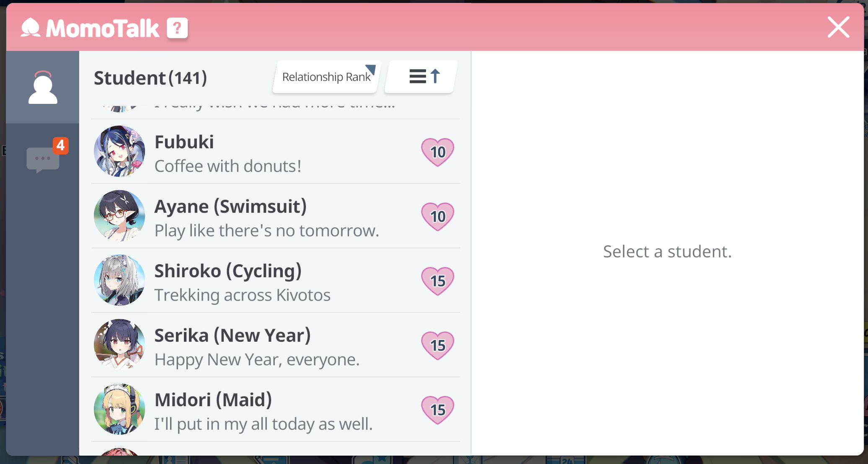This screenshot has height=464, width=868.
Task: Switch to the students list tab
Action: pos(42,87)
